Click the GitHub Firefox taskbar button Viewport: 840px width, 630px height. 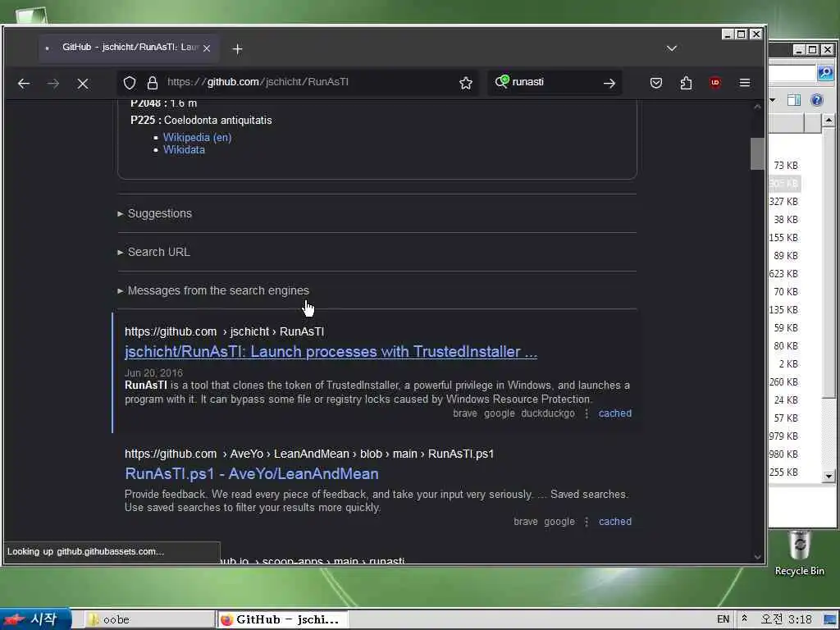(x=283, y=619)
